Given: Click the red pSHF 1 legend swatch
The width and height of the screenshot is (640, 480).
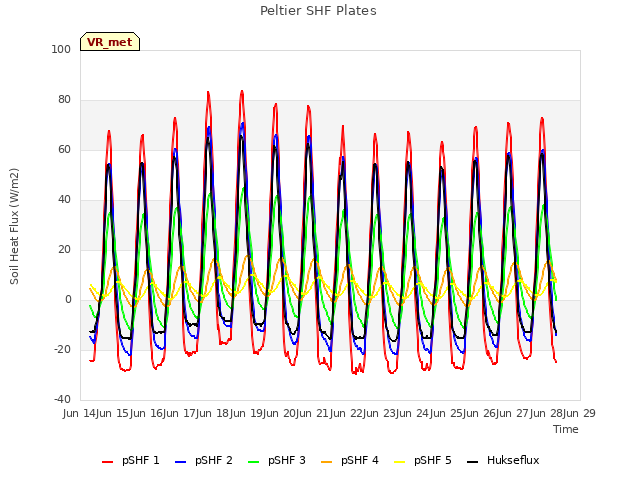Looking at the screenshot, I should point(107,462).
